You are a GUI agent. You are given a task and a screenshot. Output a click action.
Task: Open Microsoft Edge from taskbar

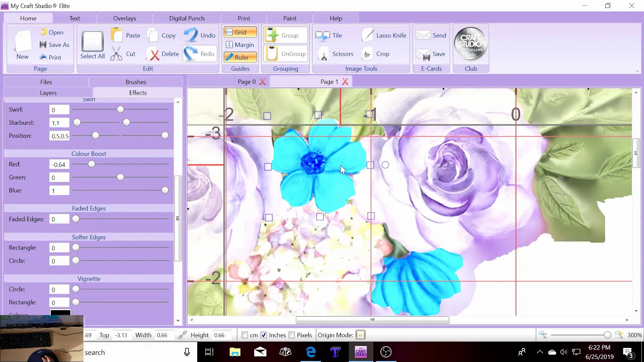coord(310,352)
